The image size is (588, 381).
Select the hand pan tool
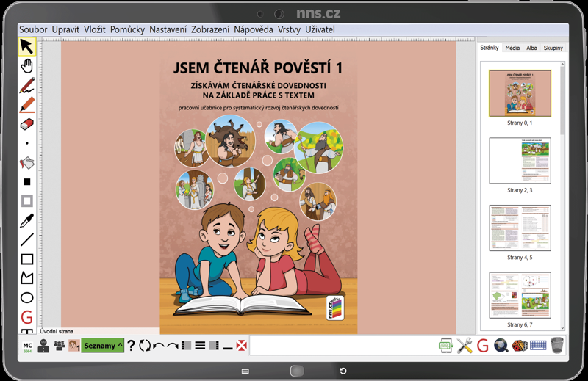pos(26,66)
